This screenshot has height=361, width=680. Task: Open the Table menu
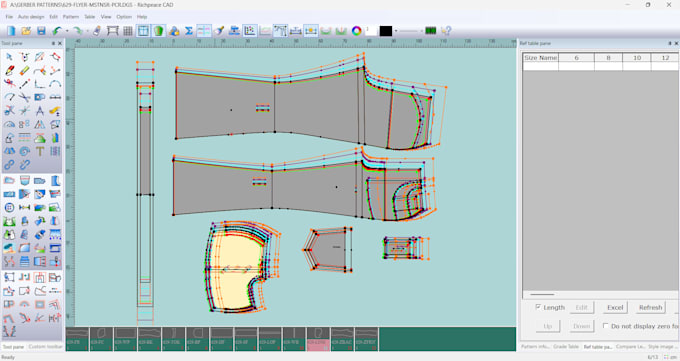click(x=89, y=16)
